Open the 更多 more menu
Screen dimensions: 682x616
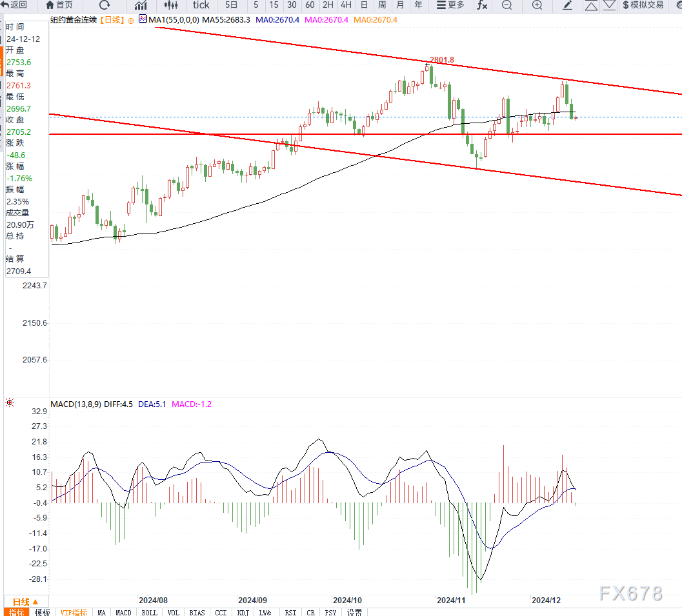tap(450, 5)
